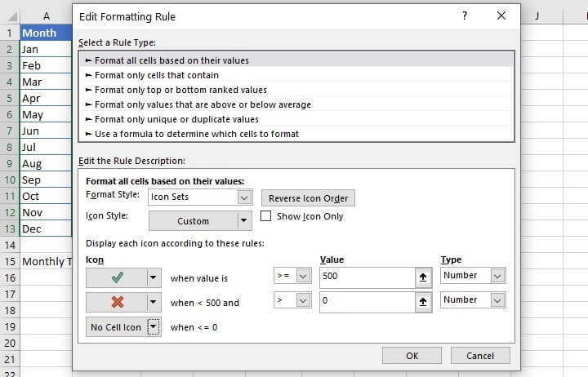Select column A header in spreadsheet
This screenshot has height=377, width=588.
(46, 16)
